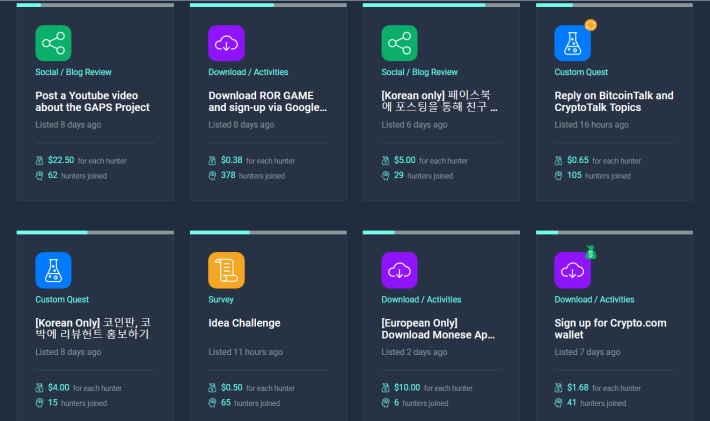710x421 pixels.
Task: Open 'Sign up for Crypto.com wallet' quest
Action: [x=610, y=329]
